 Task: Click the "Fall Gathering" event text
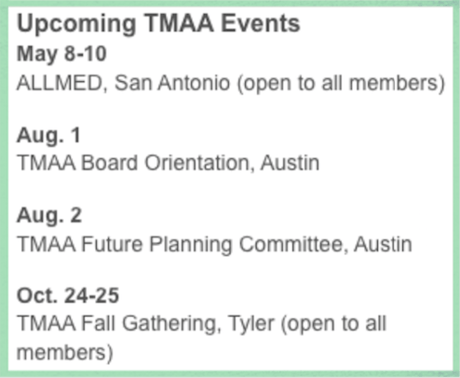151,324
